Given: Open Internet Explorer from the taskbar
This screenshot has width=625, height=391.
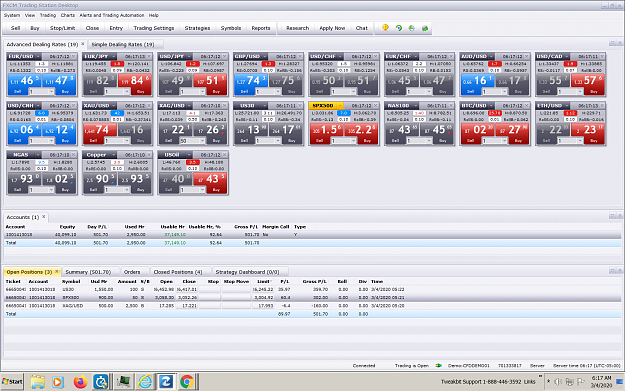Looking at the screenshot, I should click(x=145, y=382).
